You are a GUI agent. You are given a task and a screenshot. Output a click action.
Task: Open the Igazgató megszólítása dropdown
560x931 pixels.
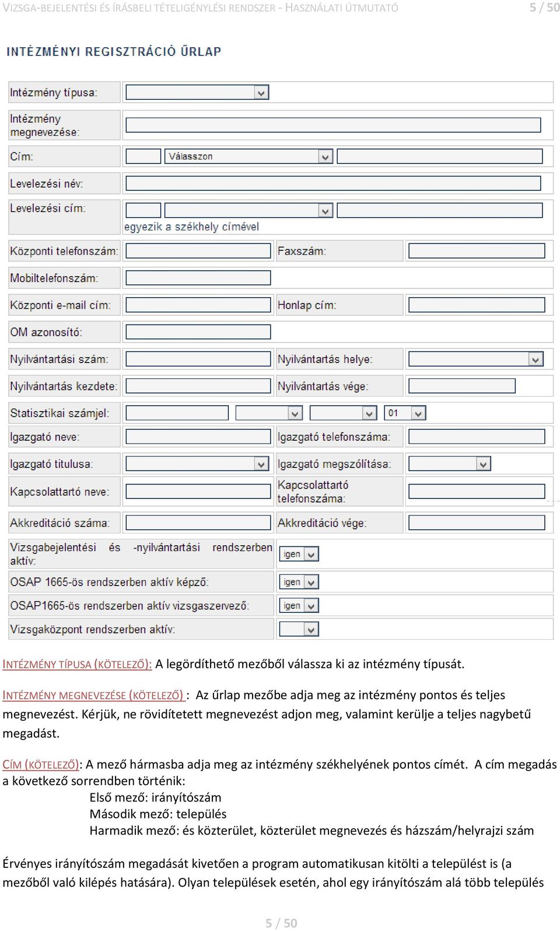click(x=450, y=464)
